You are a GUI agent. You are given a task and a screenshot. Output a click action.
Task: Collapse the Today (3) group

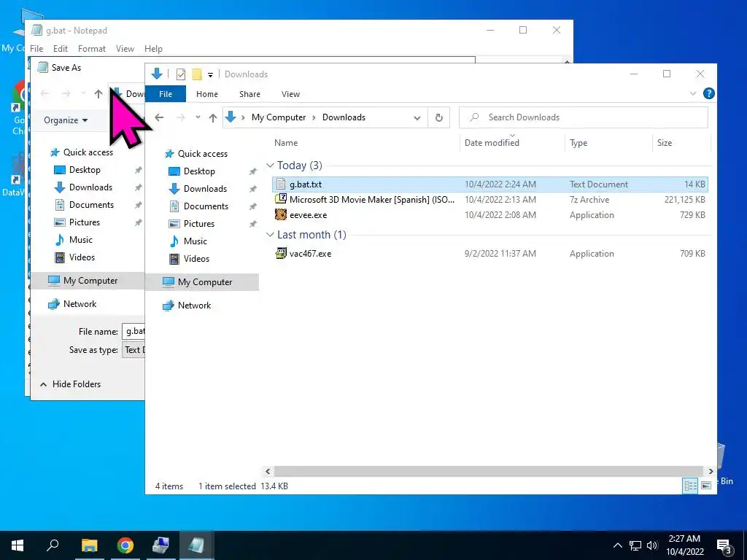(270, 166)
